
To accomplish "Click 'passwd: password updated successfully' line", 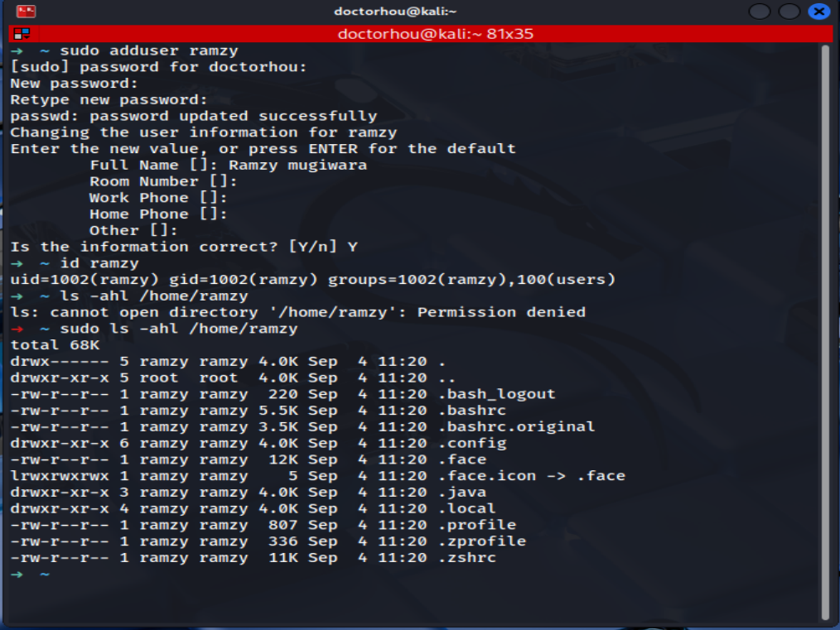I will (x=194, y=116).
